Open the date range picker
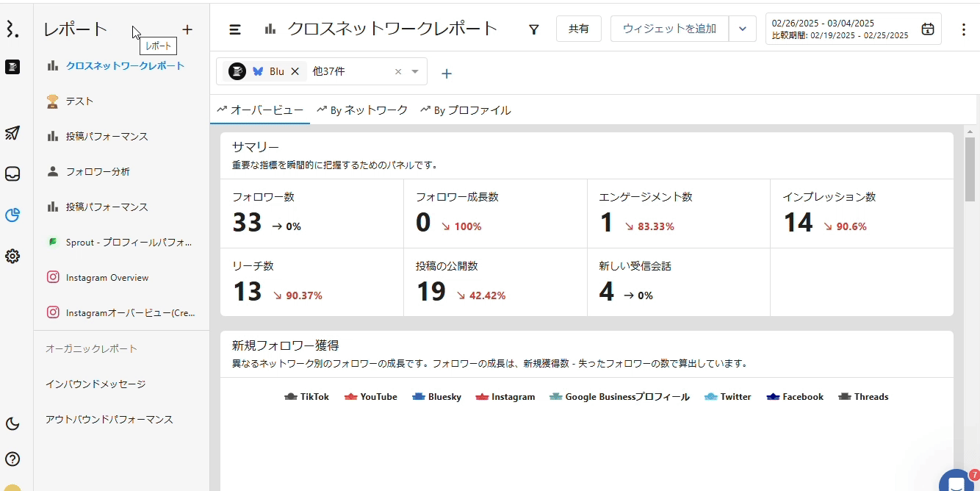This screenshot has height=491, width=980. [x=853, y=29]
